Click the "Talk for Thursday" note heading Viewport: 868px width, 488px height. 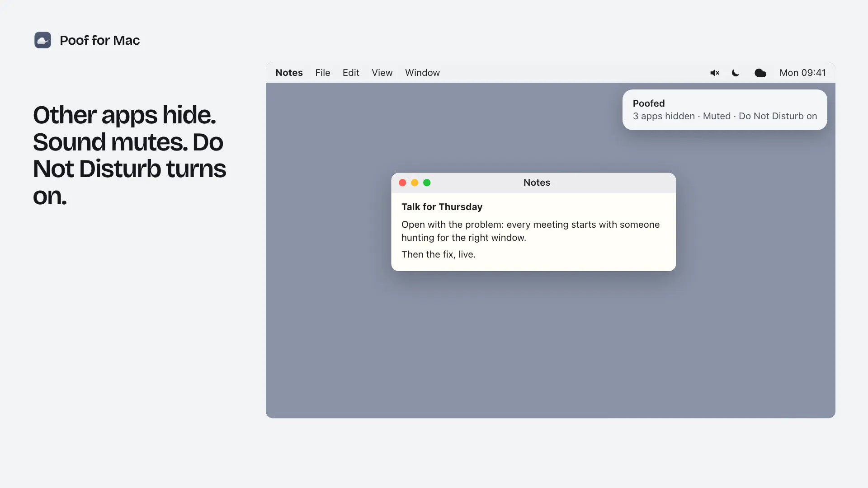(442, 207)
